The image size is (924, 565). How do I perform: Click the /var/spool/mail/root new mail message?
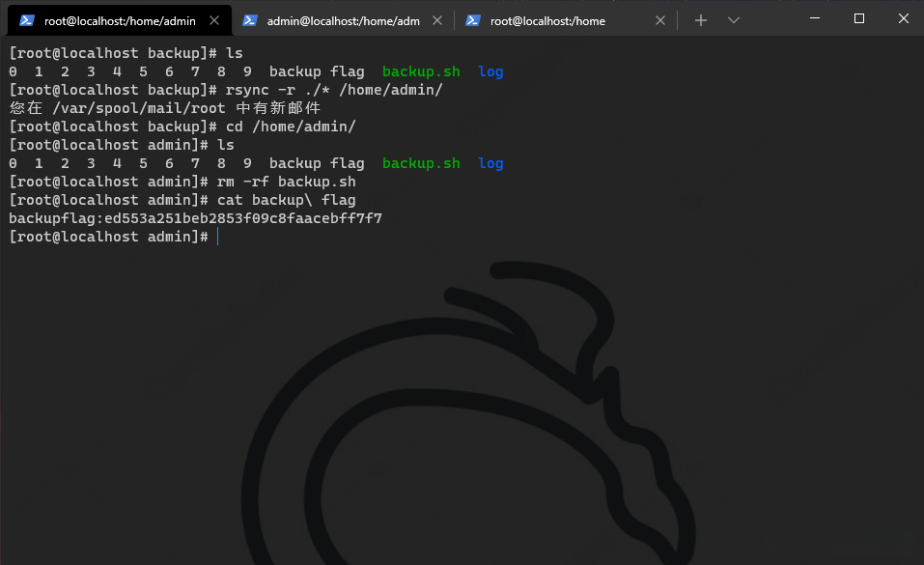point(165,108)
